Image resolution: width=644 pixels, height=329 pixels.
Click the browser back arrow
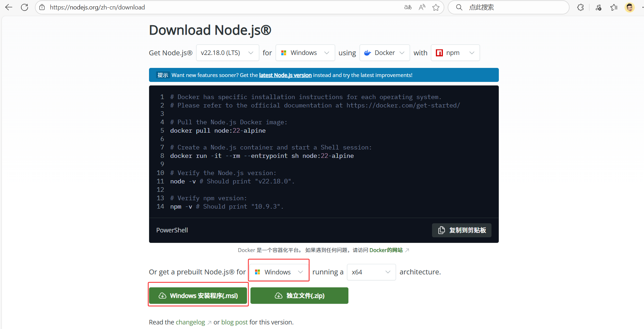coord(9,7)
